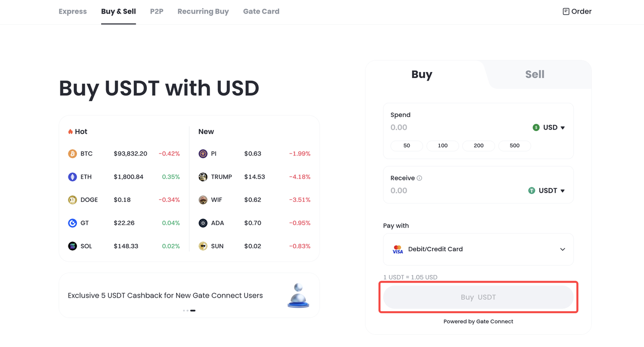The width and height of the screenshot is (644, 347).
Task: Open the USD currency dropdown
Action: tap(549, 128)
